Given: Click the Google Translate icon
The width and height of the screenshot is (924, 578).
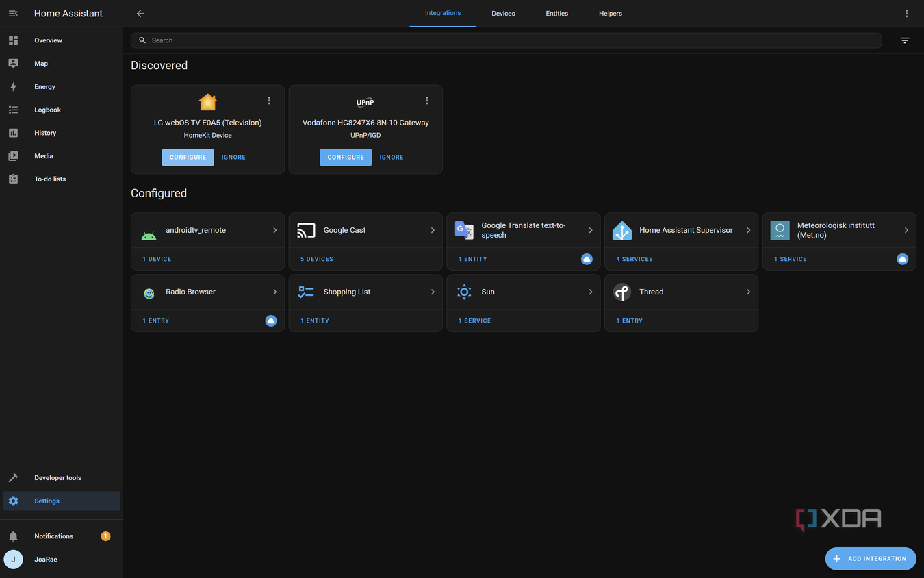Looking at the screenshot, I should (x=464, y=230).
